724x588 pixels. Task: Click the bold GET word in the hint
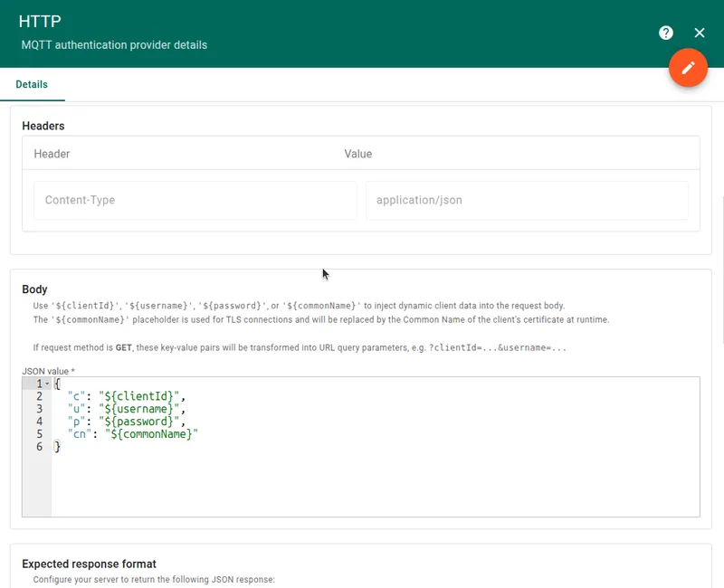point(123,347)
